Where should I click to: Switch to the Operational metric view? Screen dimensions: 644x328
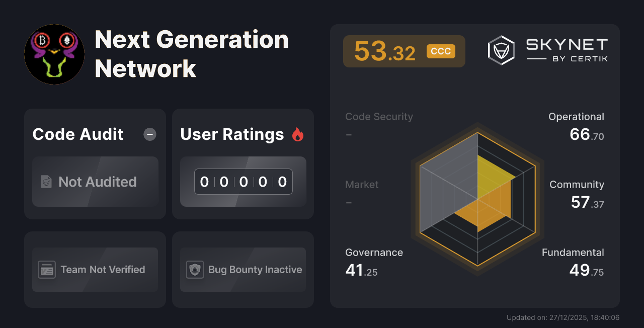(x=576, y=116)
